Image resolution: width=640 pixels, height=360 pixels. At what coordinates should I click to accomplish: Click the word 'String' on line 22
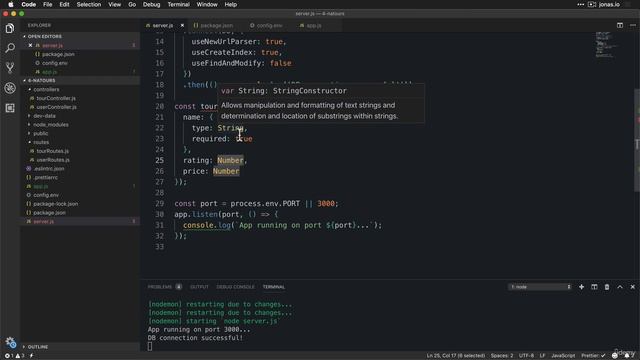coord(230,128)
